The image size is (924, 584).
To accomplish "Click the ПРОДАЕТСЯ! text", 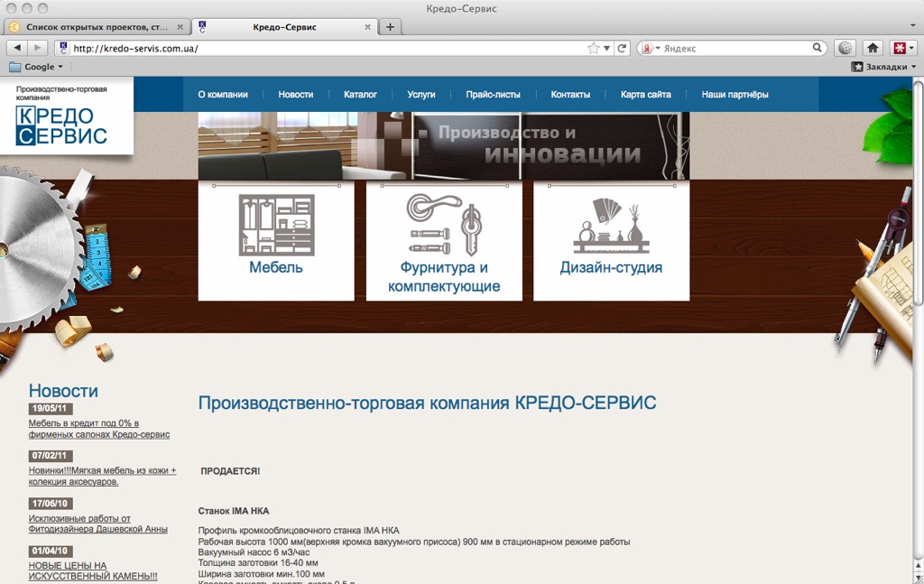I will pos(230,471).
